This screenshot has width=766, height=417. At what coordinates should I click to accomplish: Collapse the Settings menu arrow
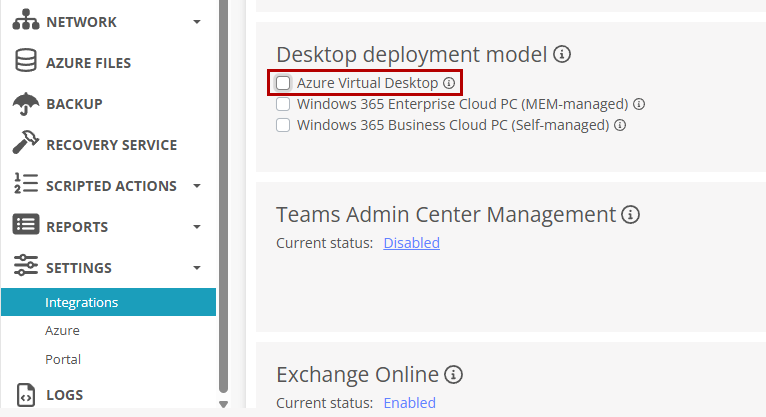pos(197,268)
